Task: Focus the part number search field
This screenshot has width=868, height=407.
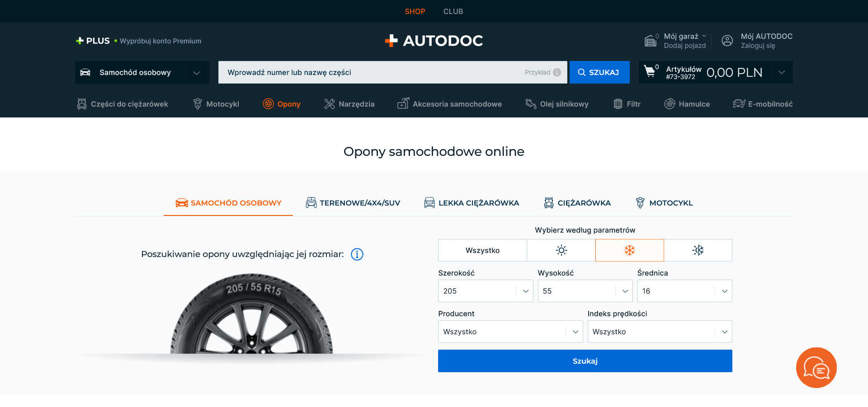Action: click(x=371, y=72)
